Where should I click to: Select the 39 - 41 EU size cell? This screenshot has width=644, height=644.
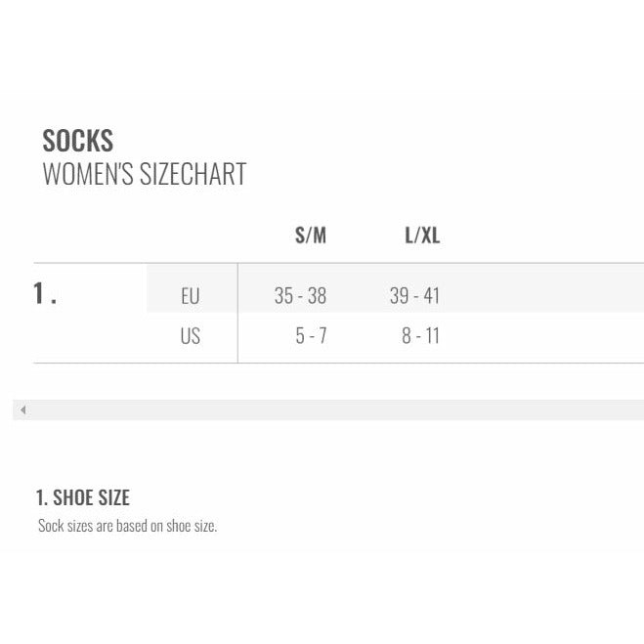coord(414,295)
